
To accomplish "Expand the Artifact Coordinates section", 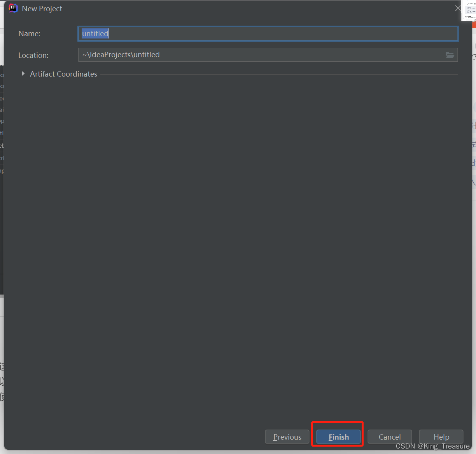I will [23, 73].
